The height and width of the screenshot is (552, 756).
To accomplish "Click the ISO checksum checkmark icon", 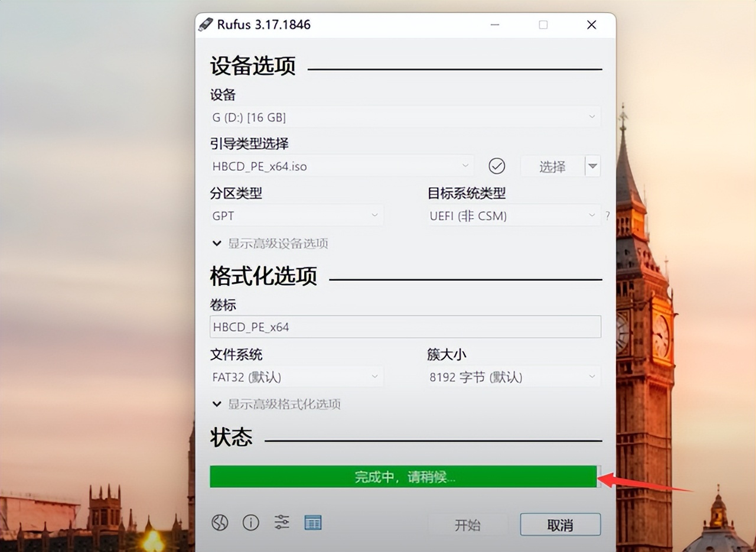I will tap(497, 166).
